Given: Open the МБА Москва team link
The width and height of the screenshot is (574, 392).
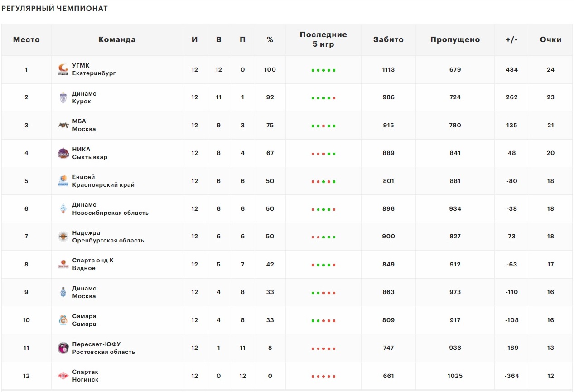Looking at the screenshot, I should click(84, 125).
